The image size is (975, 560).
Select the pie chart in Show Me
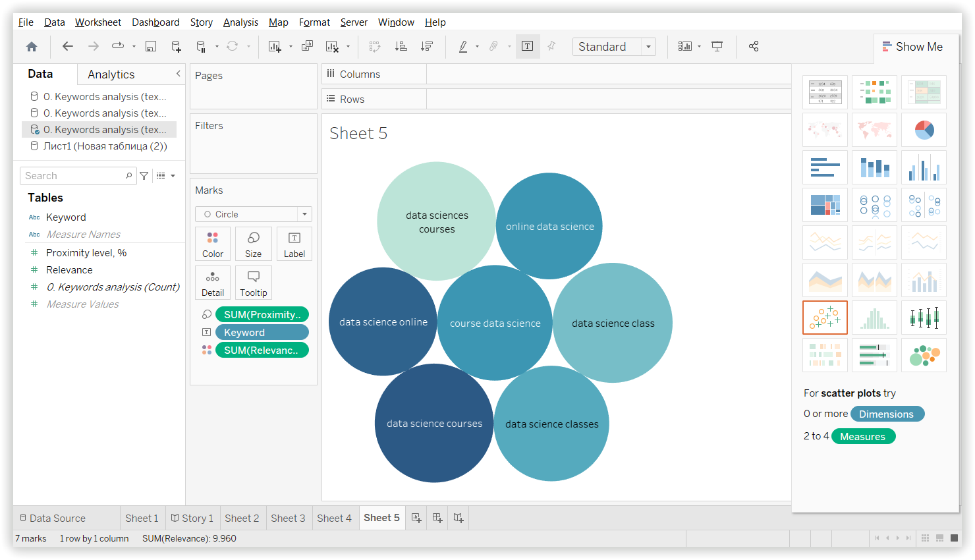(x=924, y=130)
